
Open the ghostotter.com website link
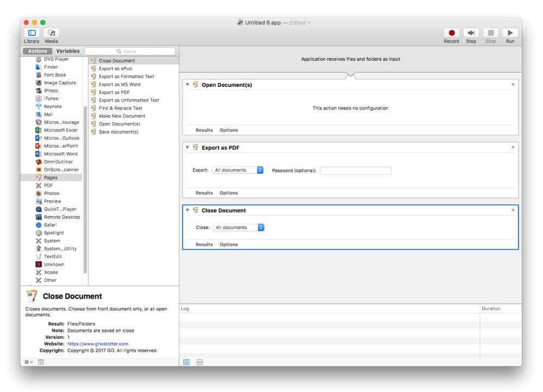(x=98, y=344)
